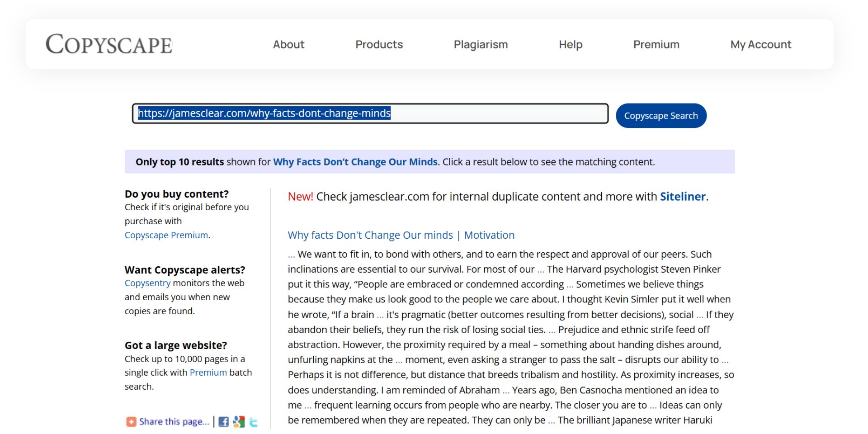Click the 'Share this page...' text link

(174, 422)
